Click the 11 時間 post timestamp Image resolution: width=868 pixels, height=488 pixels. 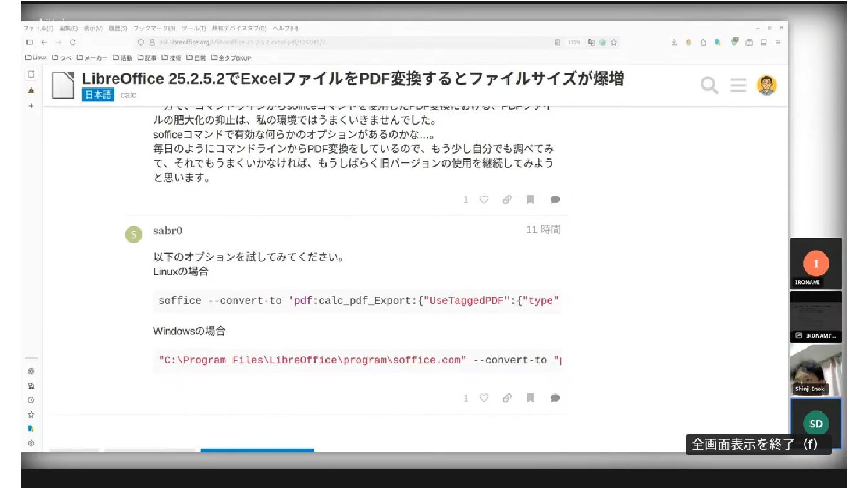[543, 230]
